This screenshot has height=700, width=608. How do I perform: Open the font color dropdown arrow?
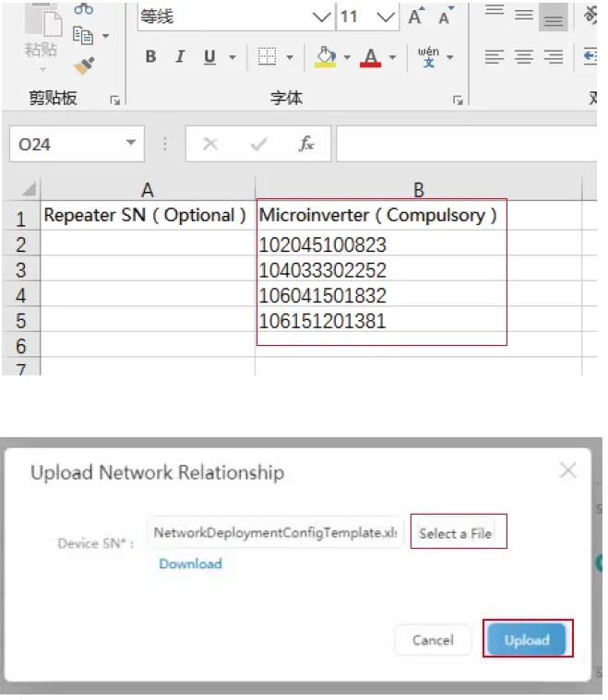pos(393,57)
